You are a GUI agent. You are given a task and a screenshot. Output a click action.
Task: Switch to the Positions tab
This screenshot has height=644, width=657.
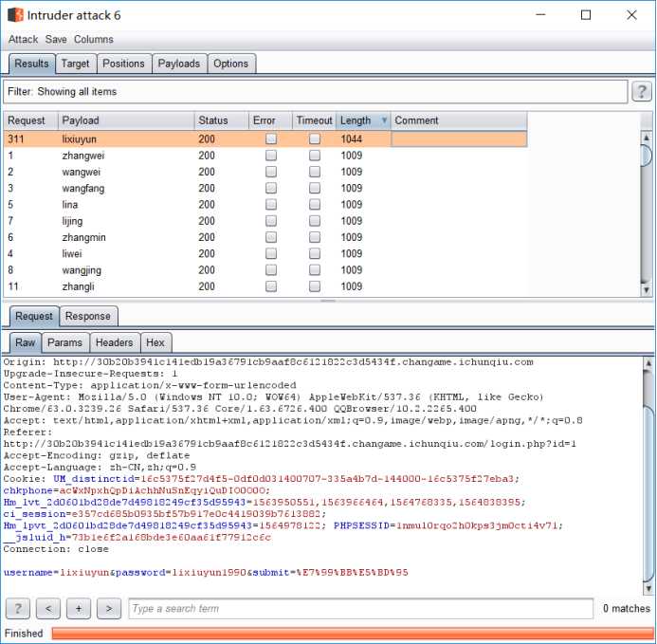pos(123,64)
